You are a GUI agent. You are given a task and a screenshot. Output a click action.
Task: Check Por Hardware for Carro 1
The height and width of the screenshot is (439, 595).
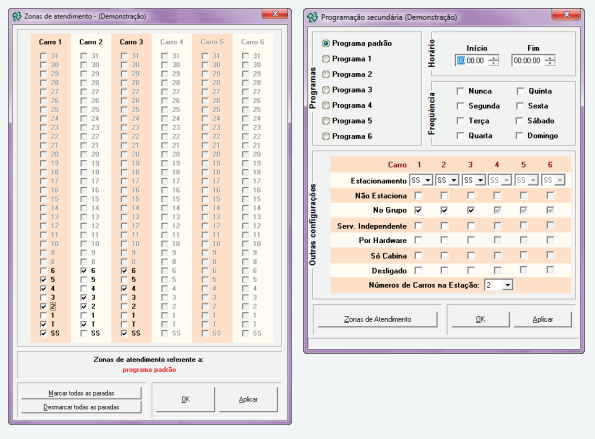pyautogui.click(x=419, y=240)
